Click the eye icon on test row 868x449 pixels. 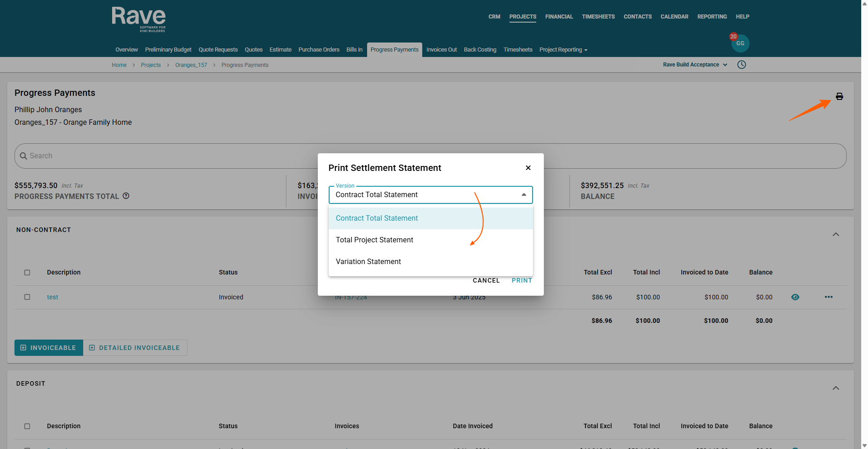(795, 297)
